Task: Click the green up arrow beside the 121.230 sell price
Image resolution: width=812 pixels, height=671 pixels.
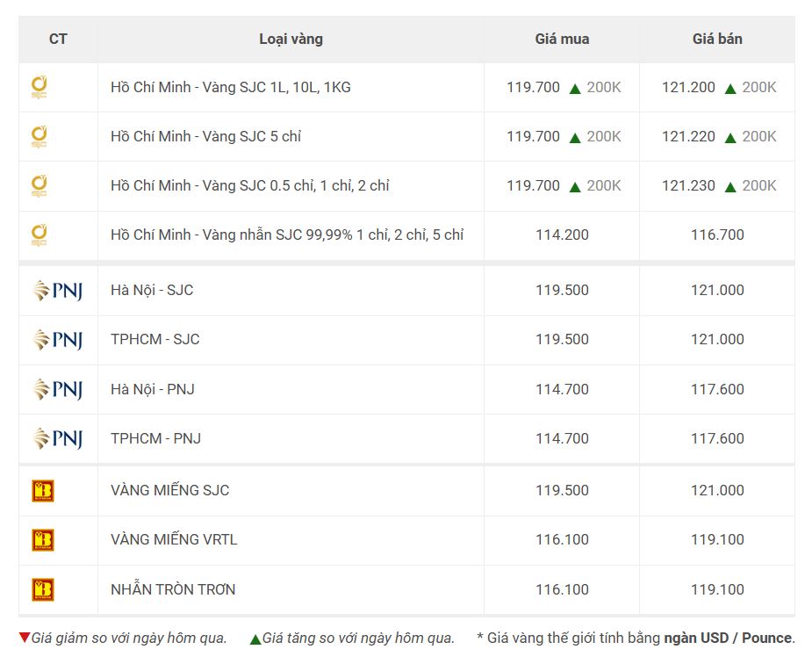Action: tap(730, 187)
